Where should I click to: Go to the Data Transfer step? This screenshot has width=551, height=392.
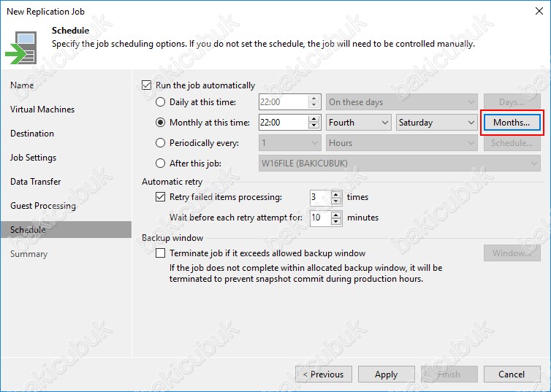[36, 182]
